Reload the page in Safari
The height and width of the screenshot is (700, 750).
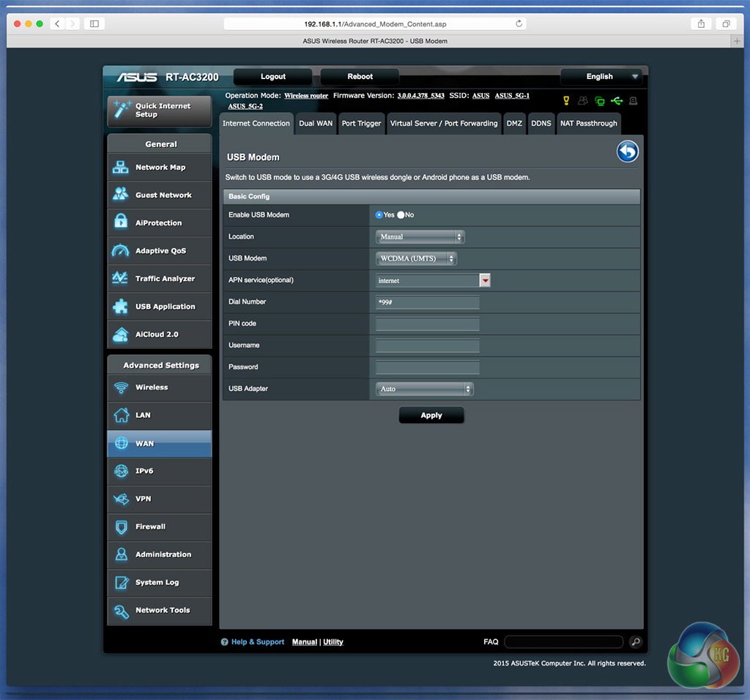point(519,23)
